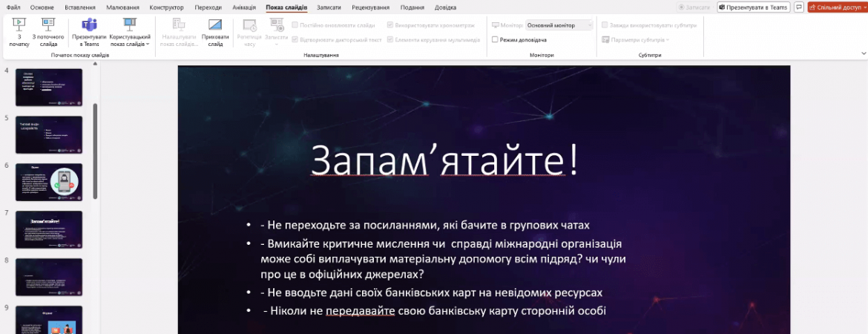Open the Основний монітор monitor dropdown
The image size is (868, 334).
point(559,25)
